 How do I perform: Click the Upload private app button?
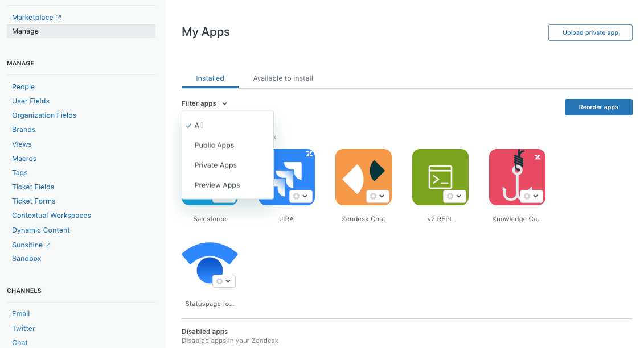click(590, 32)
